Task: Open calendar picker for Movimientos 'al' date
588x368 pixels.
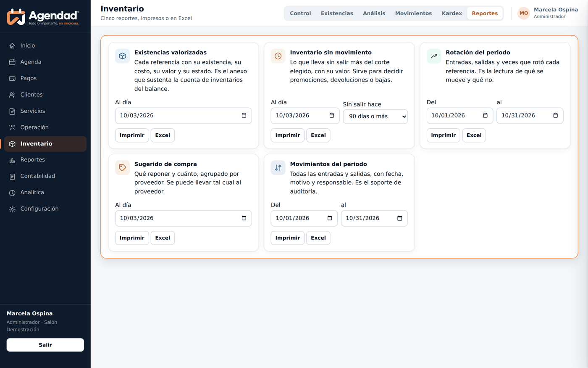Action: click(400, 218)
